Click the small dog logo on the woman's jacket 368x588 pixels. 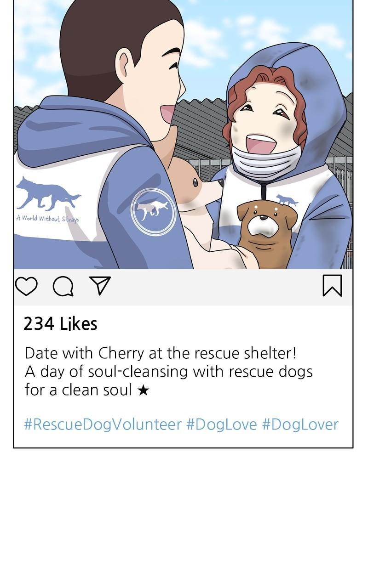point(287,199)
